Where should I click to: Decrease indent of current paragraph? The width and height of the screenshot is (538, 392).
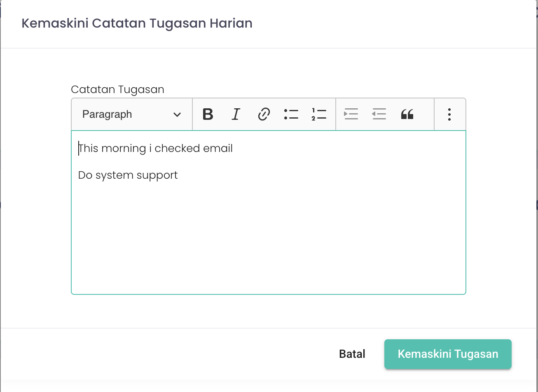pos(379,114)
